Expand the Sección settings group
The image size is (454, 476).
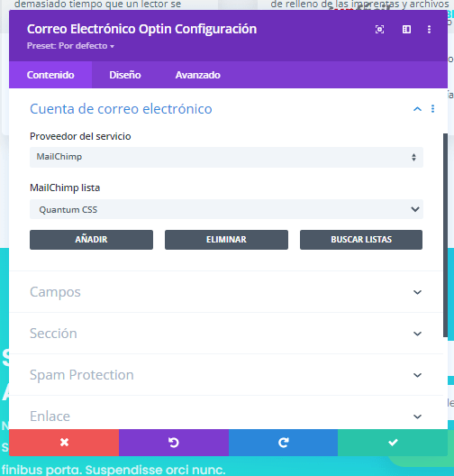(226, 334)
